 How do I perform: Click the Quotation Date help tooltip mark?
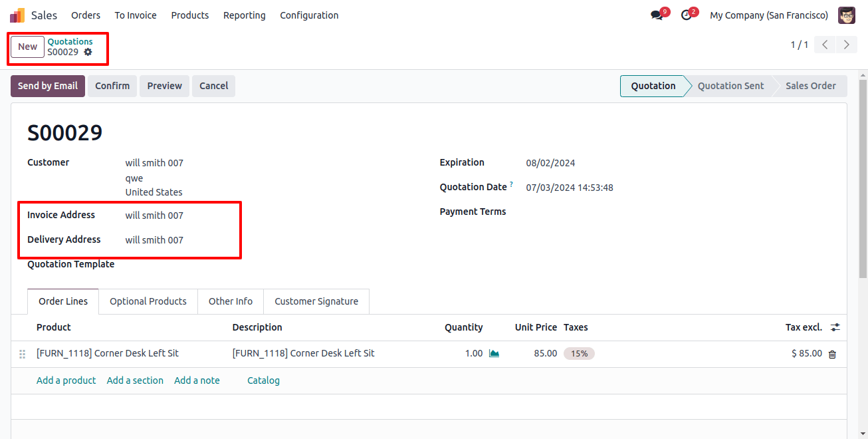511,184
